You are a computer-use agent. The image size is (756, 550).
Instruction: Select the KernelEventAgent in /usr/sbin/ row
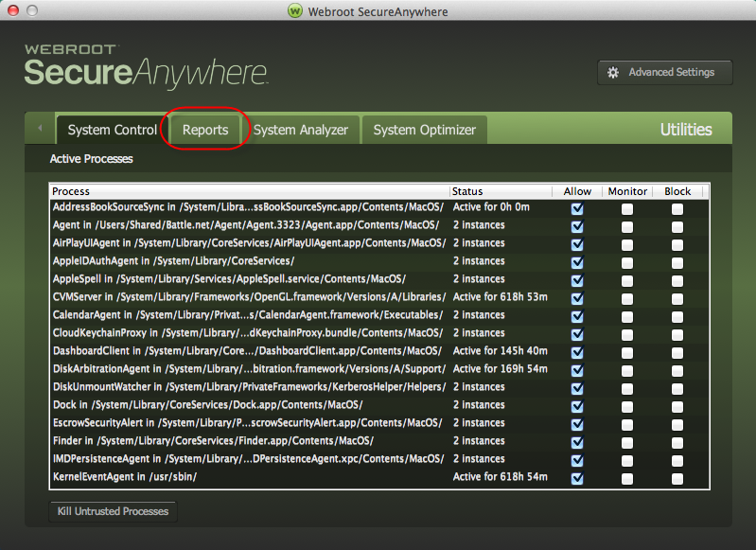click(x=379, y=477)
